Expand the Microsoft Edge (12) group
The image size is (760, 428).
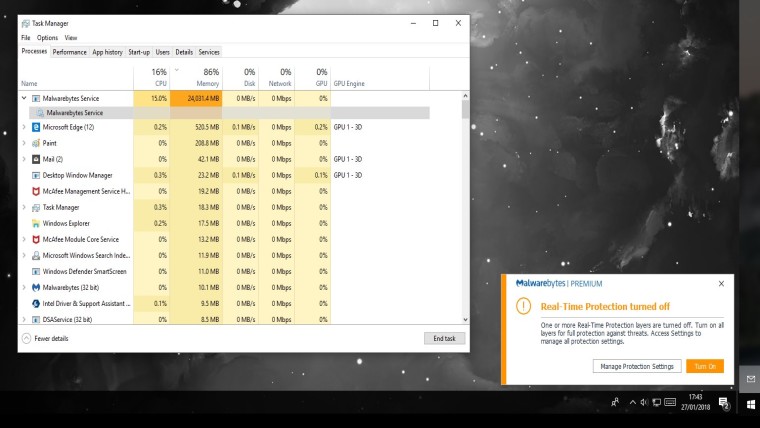[24, 127]
